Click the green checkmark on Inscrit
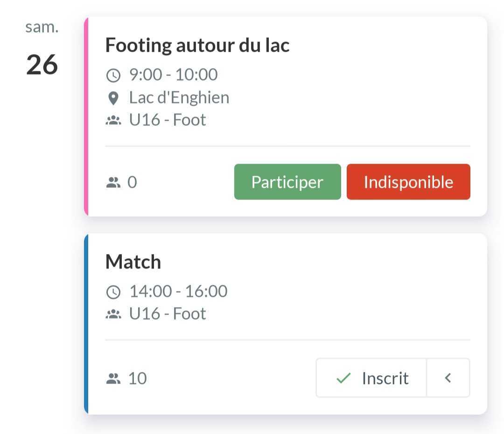The height and width of the screenshot is (434, 504). click(343, 378)
